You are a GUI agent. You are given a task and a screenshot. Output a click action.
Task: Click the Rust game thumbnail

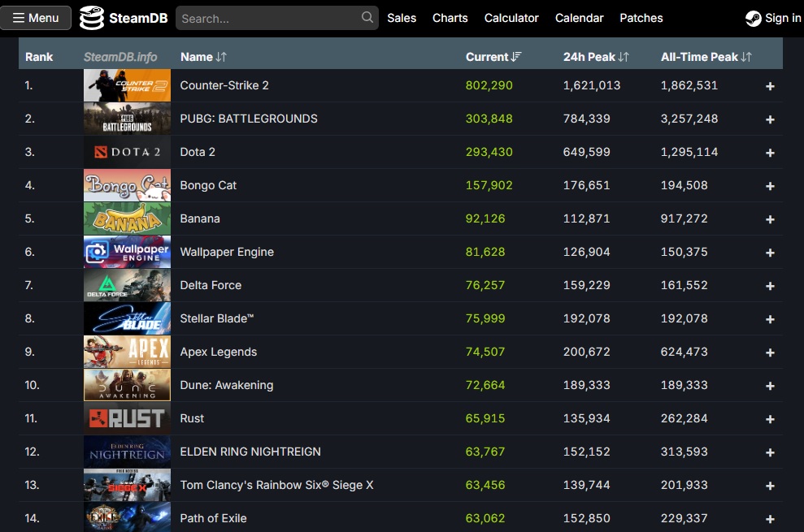pos(127,418)
